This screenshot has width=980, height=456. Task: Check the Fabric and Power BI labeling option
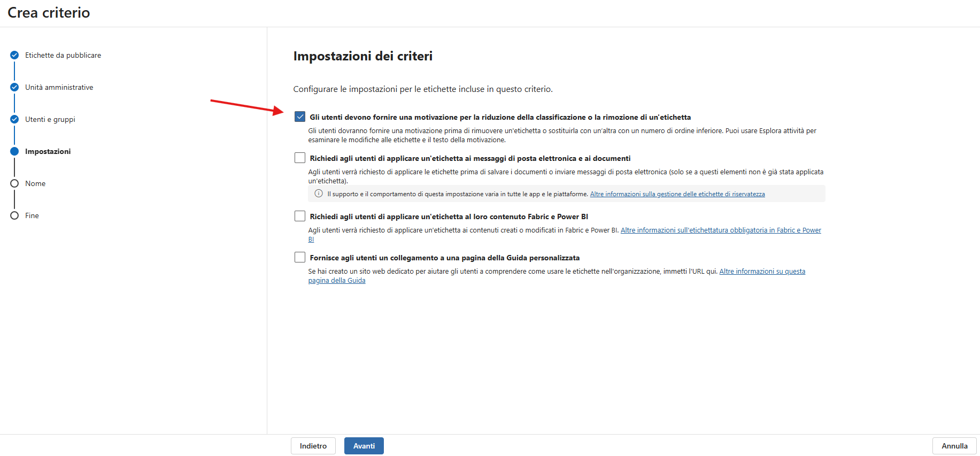tap(300, 216)
